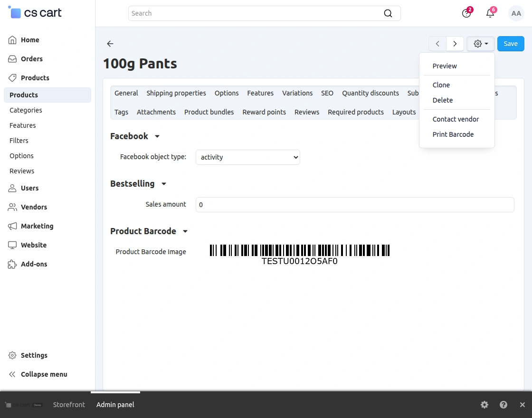Open the Reward points tab

(264, 112)
